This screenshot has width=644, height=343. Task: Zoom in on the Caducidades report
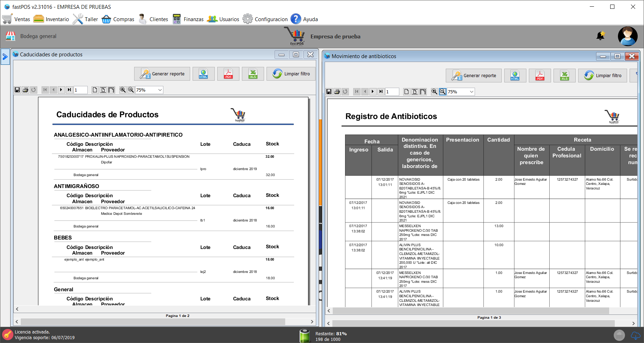click(123, 90)
